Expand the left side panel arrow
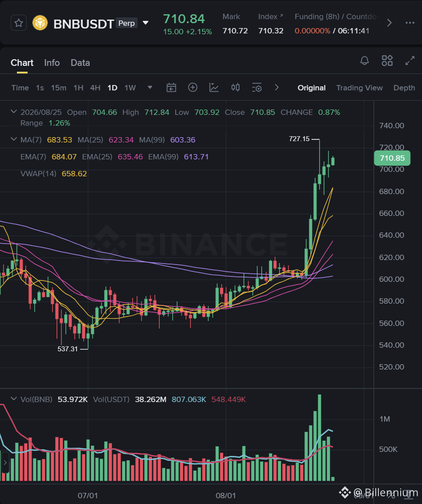Screen dimensions: 422x504 tap(5, 463)
